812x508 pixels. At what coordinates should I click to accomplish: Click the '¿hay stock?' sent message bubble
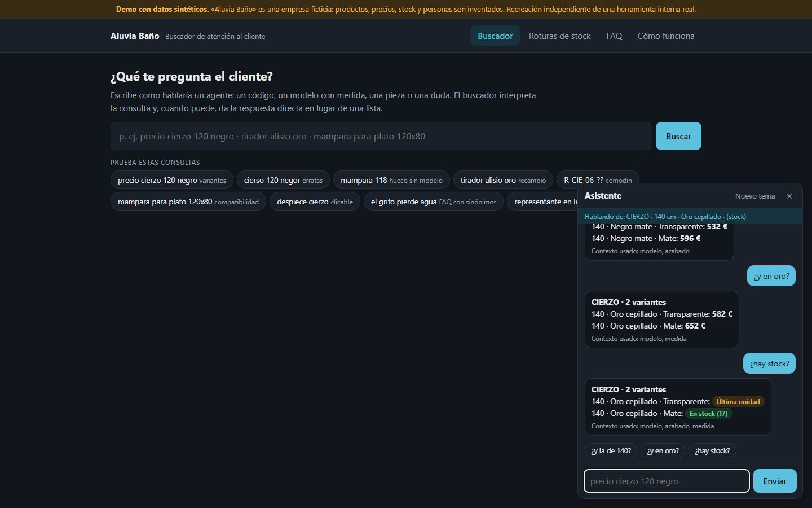(769, 364)
